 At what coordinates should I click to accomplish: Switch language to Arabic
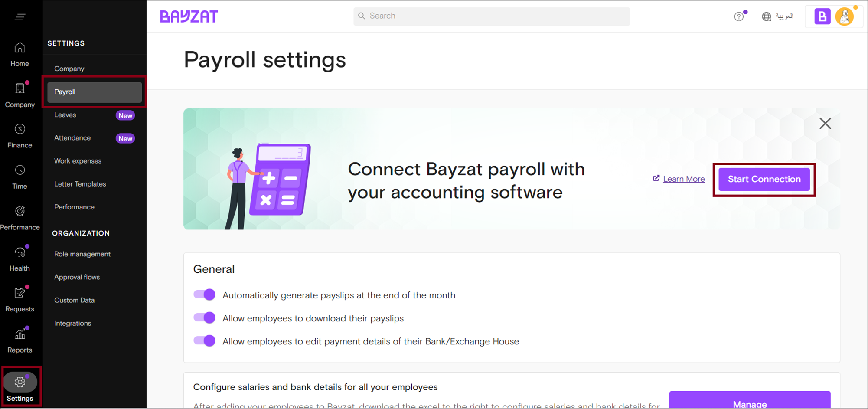coord(778,16)
